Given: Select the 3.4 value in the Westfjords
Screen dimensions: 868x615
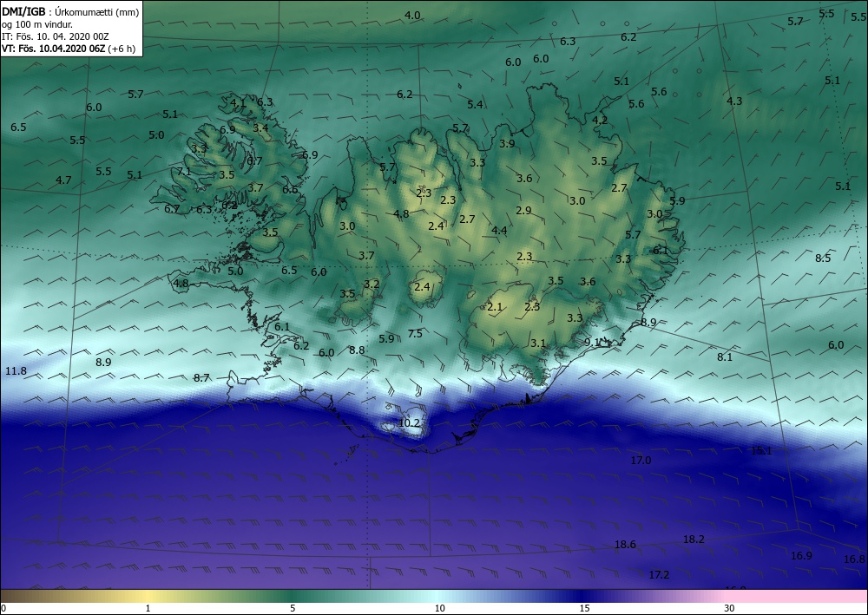Looking at the screenshot, I should (x=260, y=128).
